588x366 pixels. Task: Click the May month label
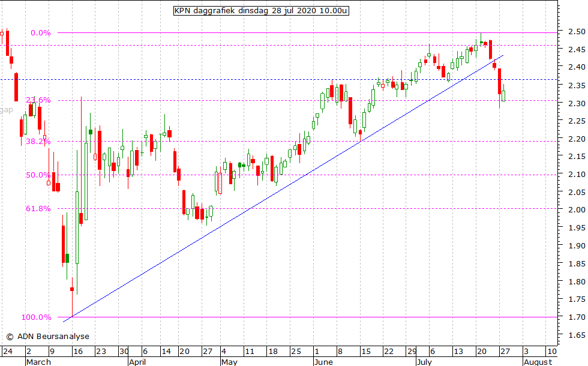[x=229, y=362]
